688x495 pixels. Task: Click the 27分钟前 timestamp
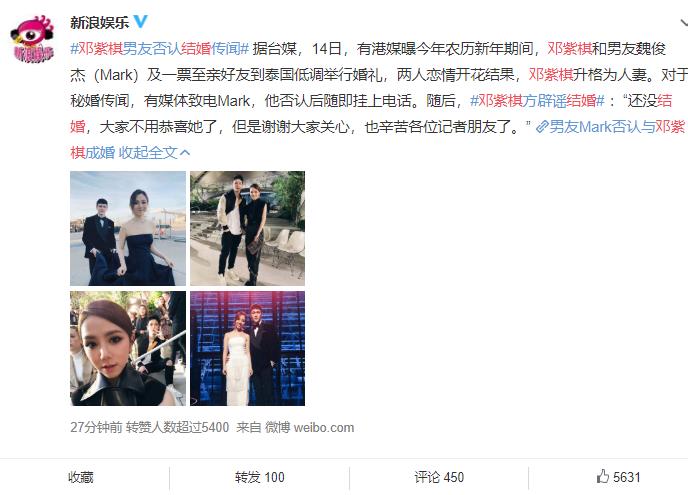click(96, 427)
